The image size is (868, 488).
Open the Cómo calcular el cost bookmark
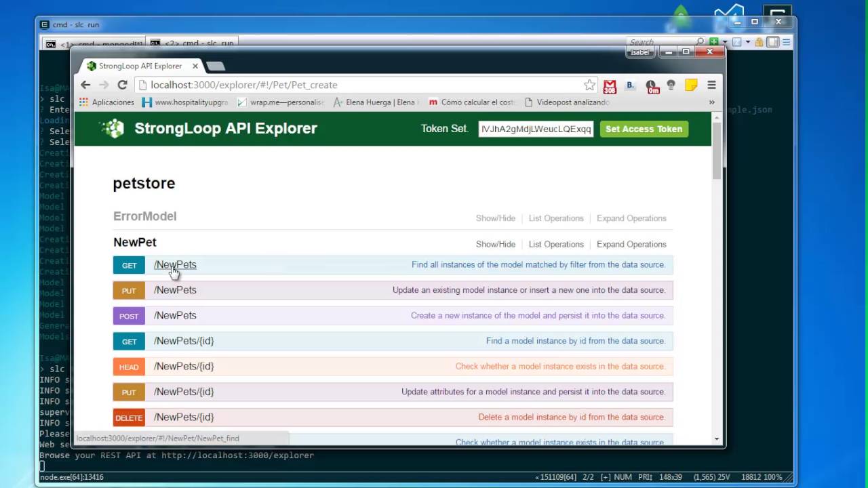click(472, 102)
